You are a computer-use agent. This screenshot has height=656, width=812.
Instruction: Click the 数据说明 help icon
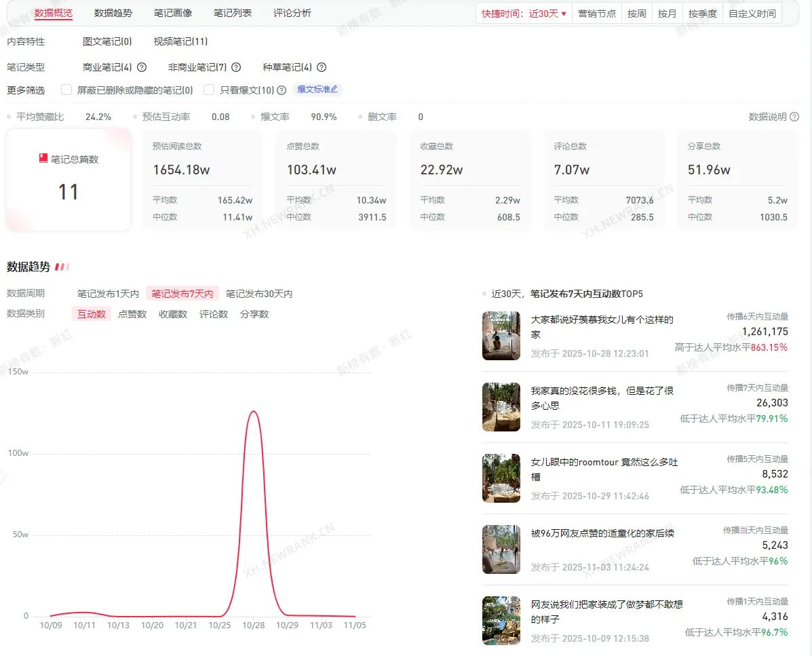pos(794,117)
